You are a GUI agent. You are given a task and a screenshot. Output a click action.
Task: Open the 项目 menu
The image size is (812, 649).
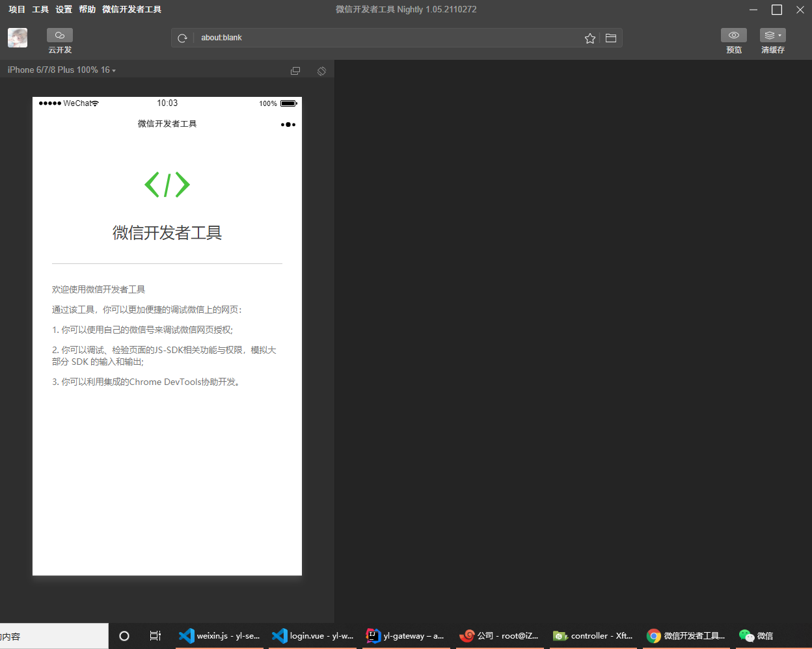pyautogui.click(x=17, y=10)
